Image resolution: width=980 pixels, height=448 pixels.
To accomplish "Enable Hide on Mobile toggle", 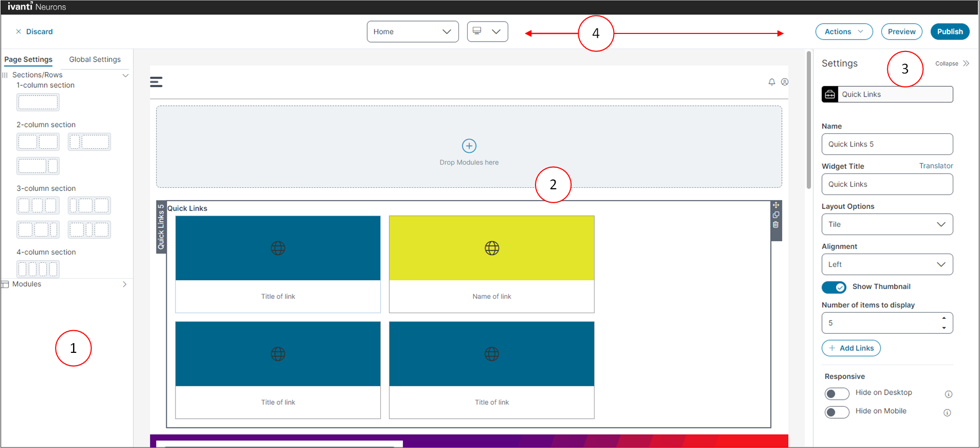I will 836,412.
